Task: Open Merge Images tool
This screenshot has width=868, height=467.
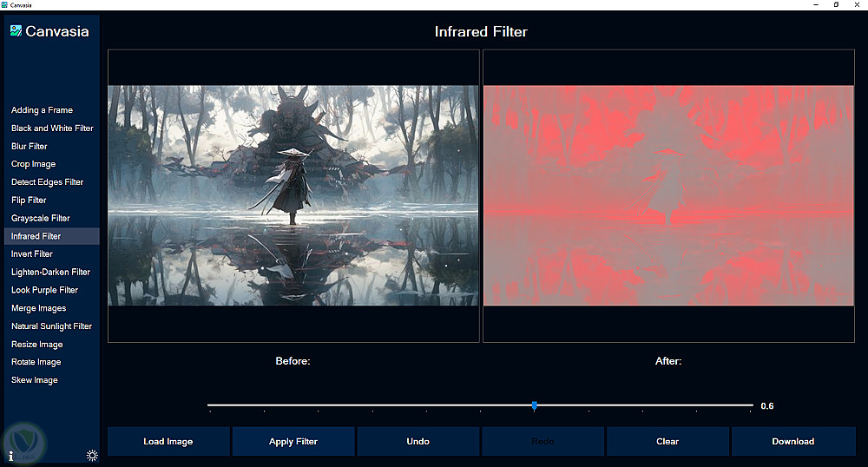Action: (x=39, y=308)
